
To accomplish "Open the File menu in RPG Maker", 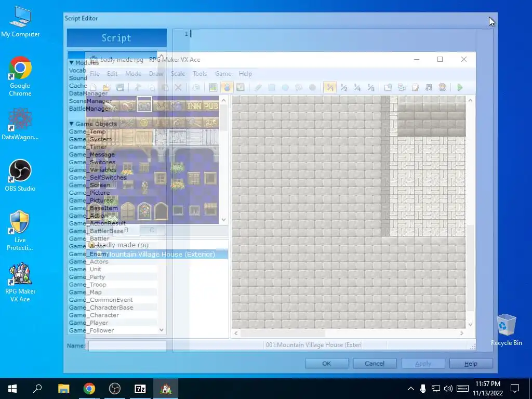I will click(95, 74).
